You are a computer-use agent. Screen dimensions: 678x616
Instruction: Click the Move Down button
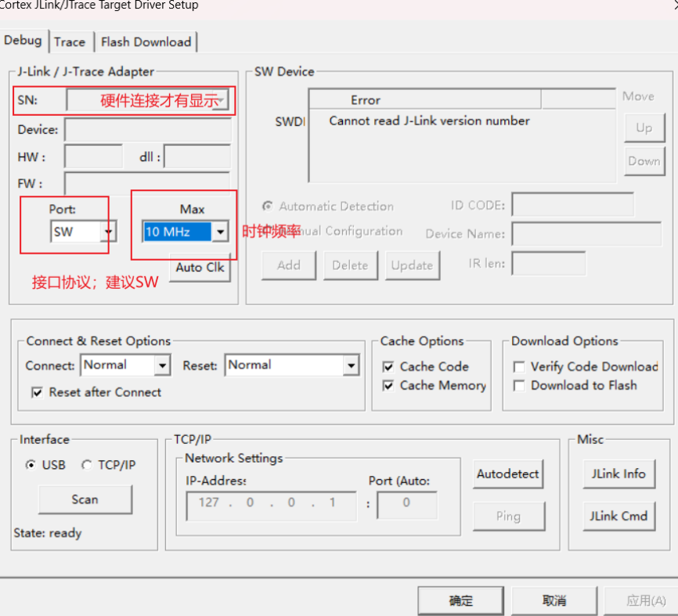(644, 161)
